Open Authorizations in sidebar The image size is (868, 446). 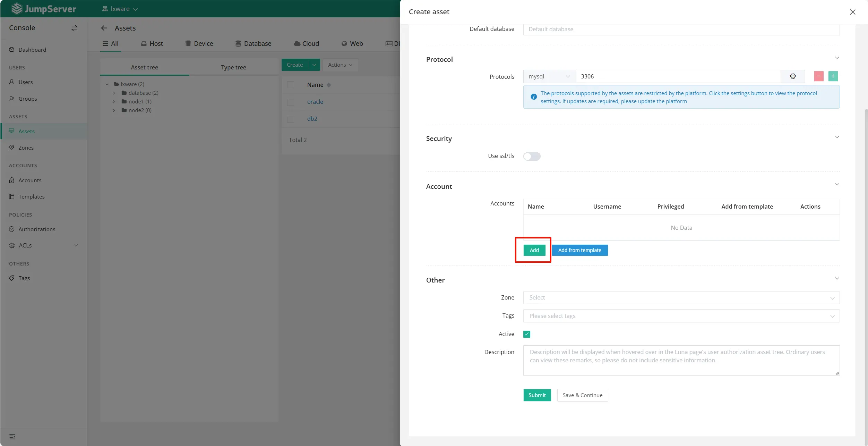click(x=43, y=229)
